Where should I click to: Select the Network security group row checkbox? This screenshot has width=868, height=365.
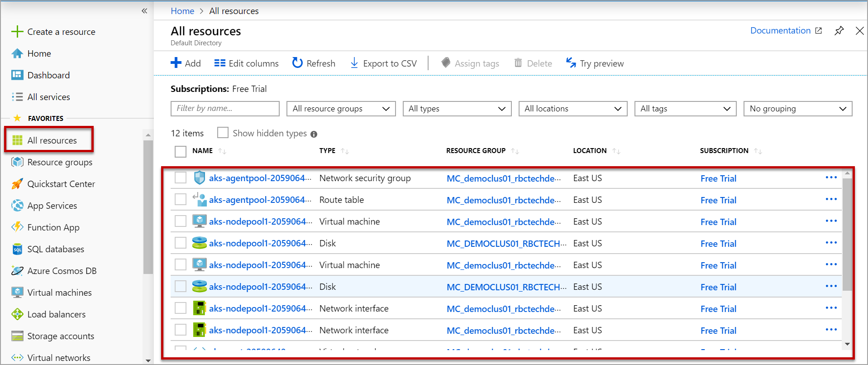coord(181,178)
